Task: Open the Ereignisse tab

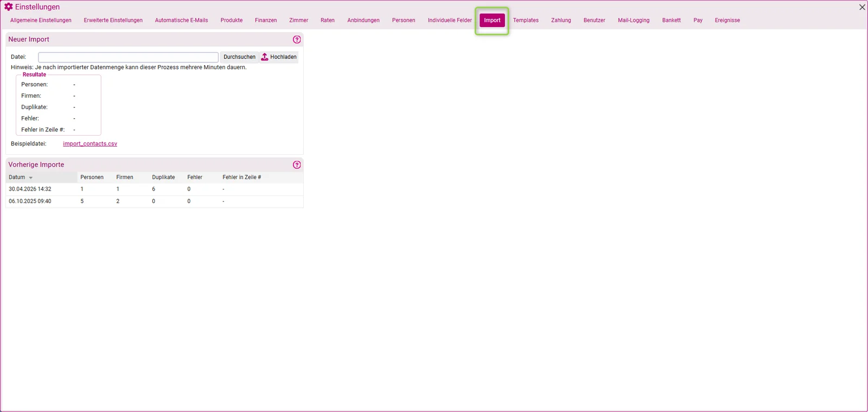Action: click(x=727, y=21)
